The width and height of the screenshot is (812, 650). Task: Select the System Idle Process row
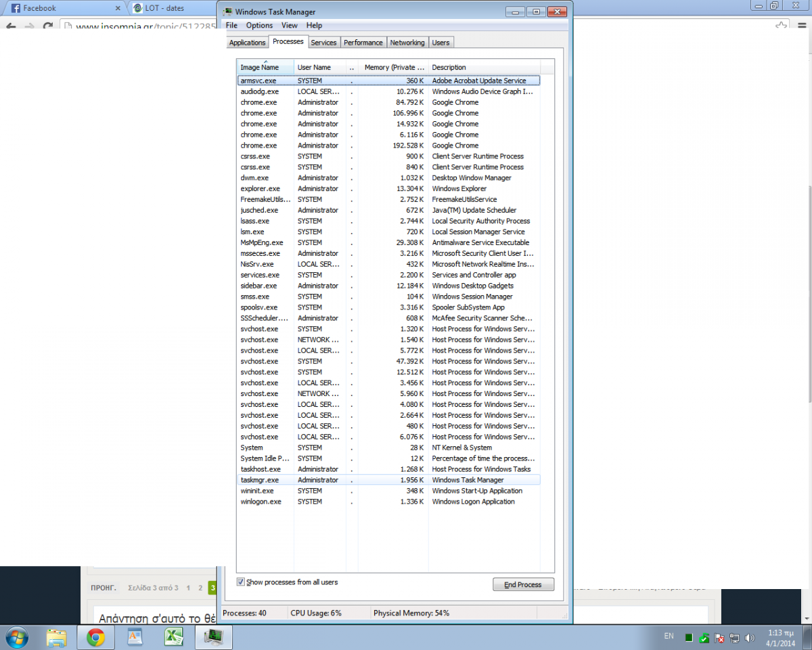pos(388,458)
